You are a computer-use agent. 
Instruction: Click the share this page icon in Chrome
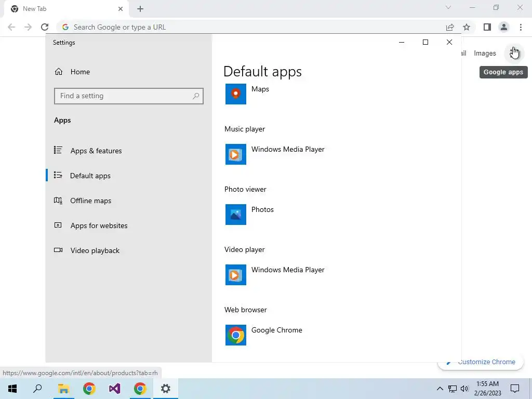tap(450, 27)
